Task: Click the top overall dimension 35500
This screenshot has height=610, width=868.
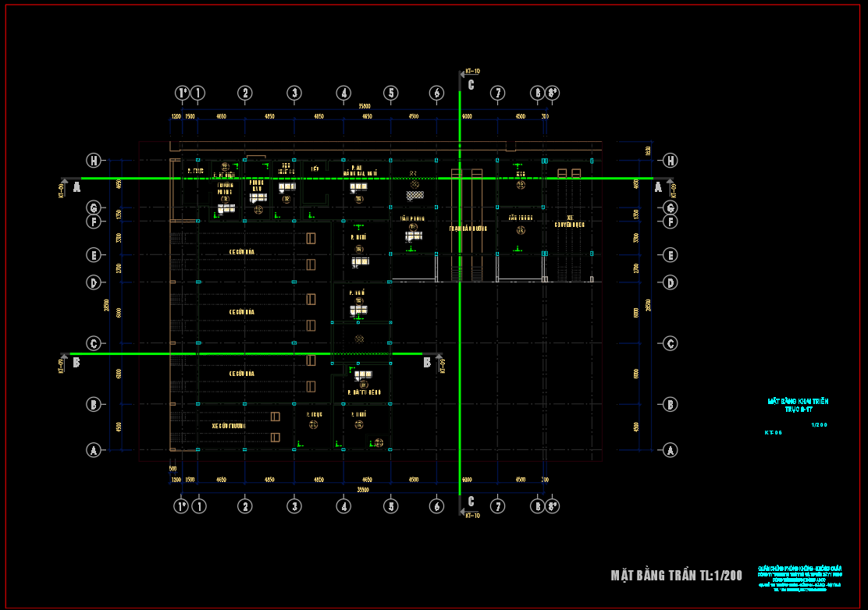Action: coord(365,106)
